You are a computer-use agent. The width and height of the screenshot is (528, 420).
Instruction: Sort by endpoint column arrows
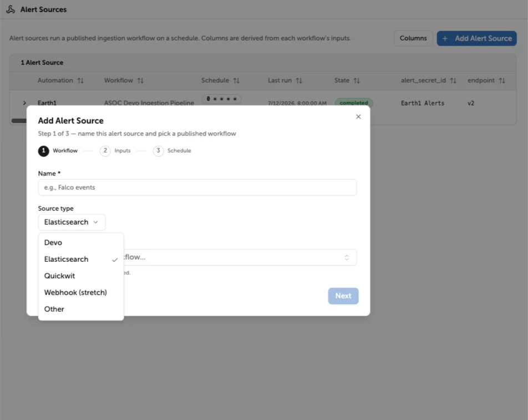(x=502, y=80)
